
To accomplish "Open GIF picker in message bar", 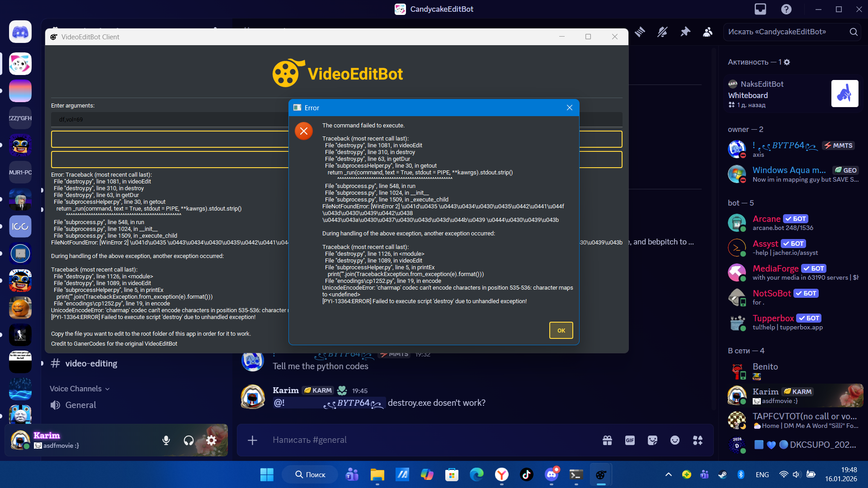I will [630, 440].
